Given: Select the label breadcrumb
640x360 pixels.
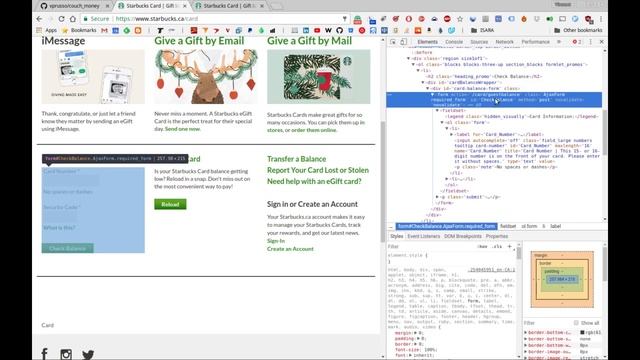Looking at the screenshot, I should coord(555,226).
